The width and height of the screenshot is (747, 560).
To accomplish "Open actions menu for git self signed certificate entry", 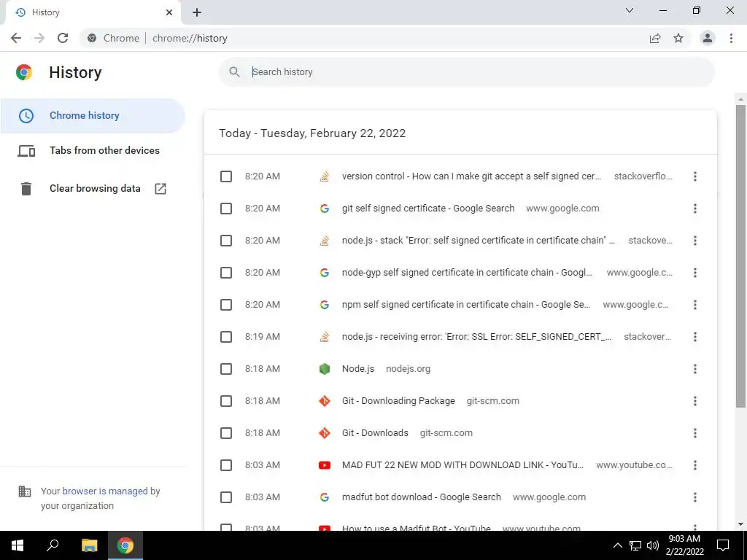I will point(695,209).
